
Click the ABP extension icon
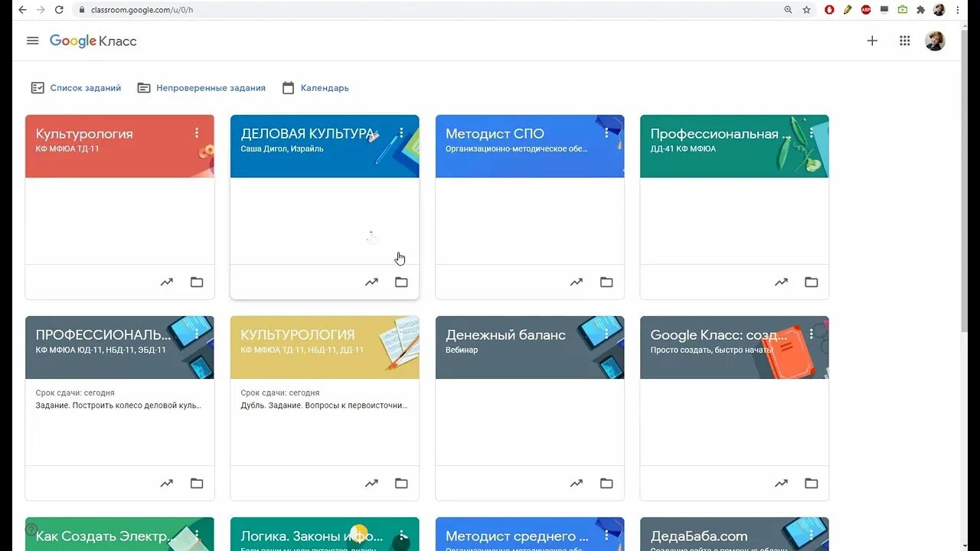866,10
